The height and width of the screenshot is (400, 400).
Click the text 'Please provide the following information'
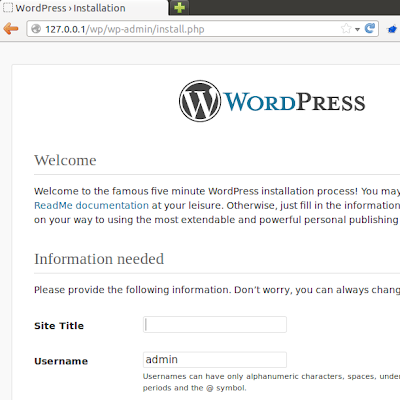coord(132,290)
